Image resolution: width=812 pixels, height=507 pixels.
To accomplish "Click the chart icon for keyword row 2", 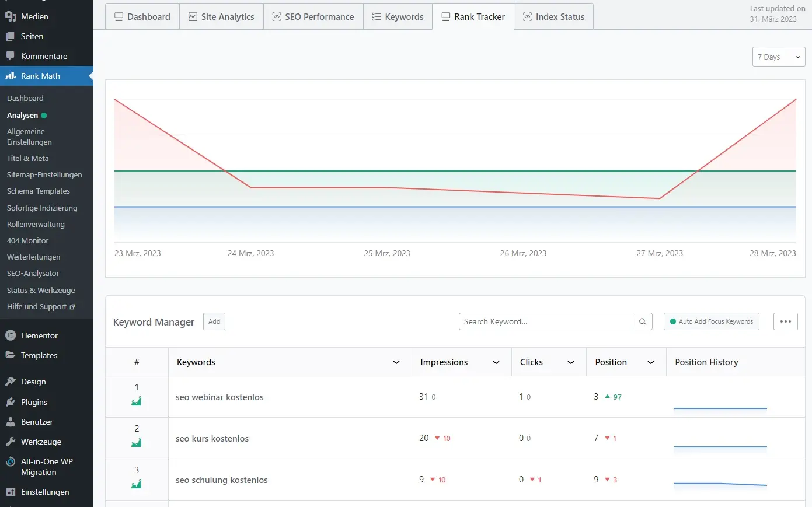I will coord(137,442).
